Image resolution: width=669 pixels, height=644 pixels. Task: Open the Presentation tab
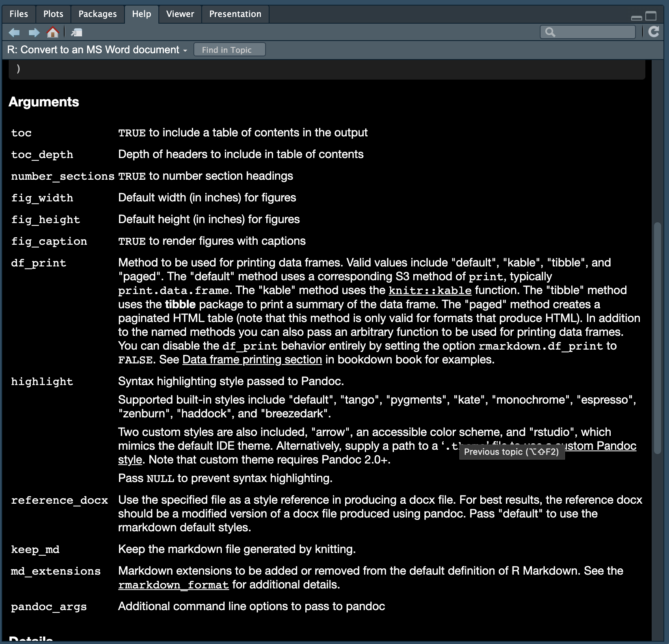[235, 14]
